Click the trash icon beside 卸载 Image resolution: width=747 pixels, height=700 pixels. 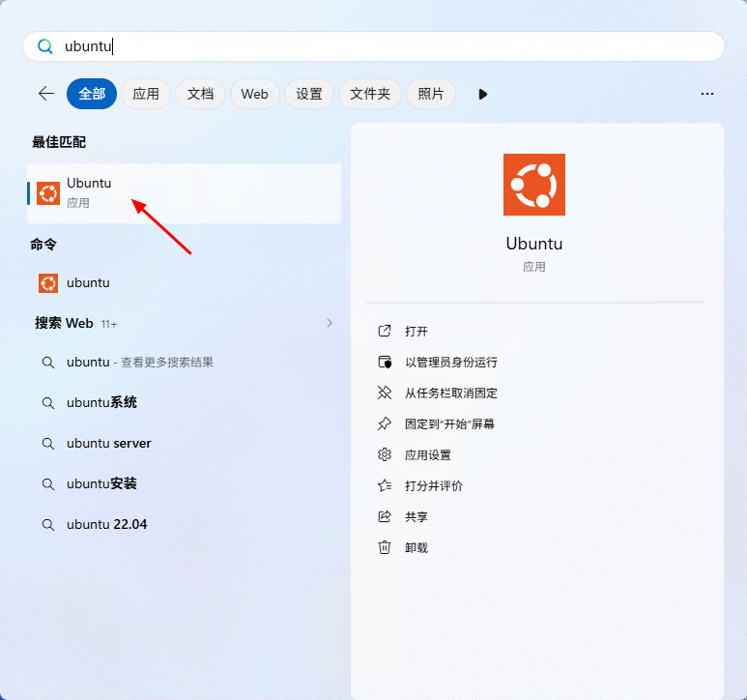click(385, 547)
